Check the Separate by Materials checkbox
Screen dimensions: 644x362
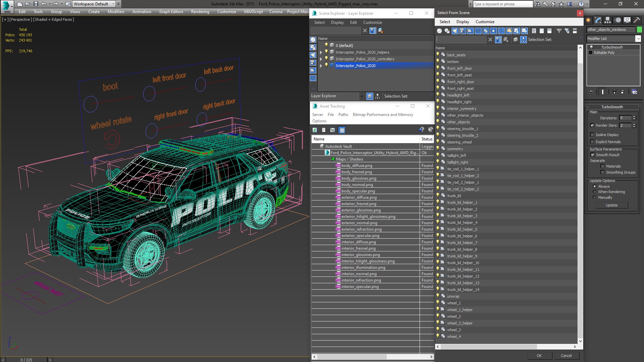tap(602, 166)
